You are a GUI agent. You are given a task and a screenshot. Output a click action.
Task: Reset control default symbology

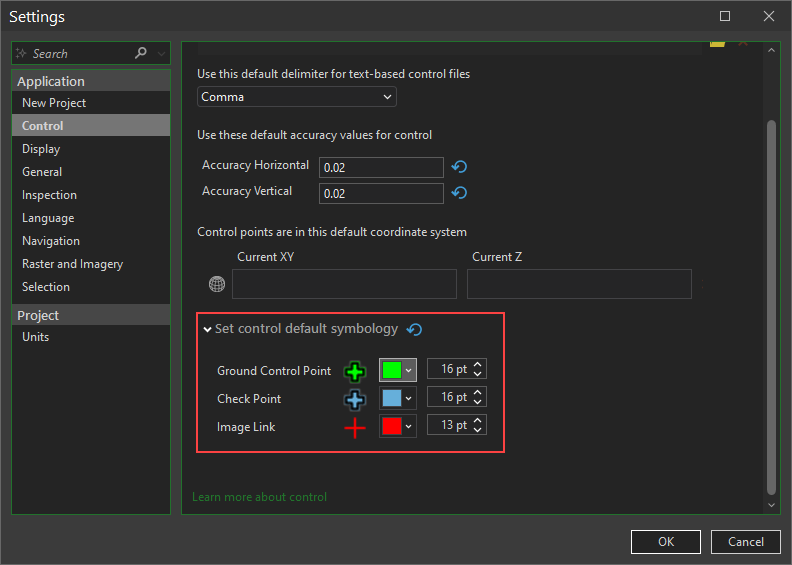(414, 330)
